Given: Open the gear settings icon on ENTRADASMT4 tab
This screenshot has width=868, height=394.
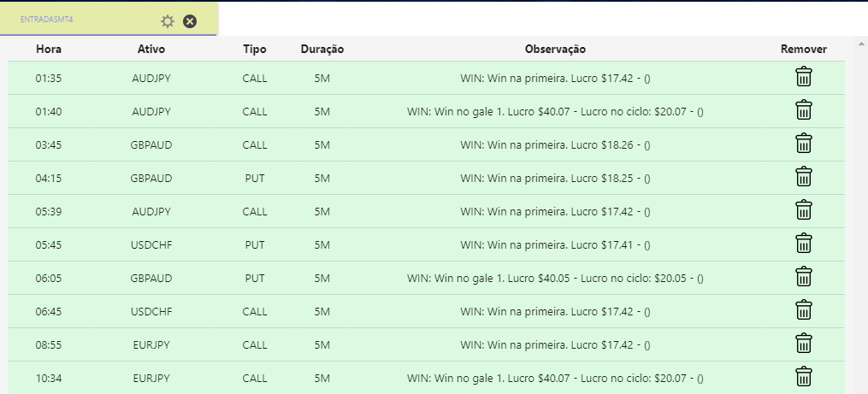Looking at the screenshot, I should pyautogui.click(x=168, y=21).
